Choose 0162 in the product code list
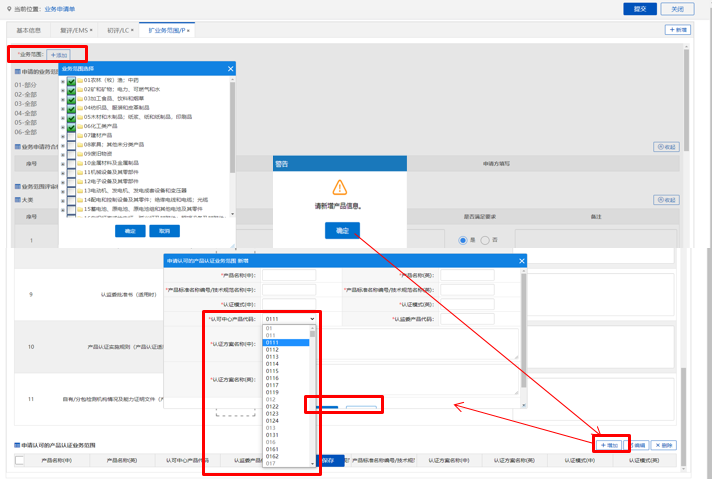The height and width of the screenshot is (479, 712). click(272, 456)
